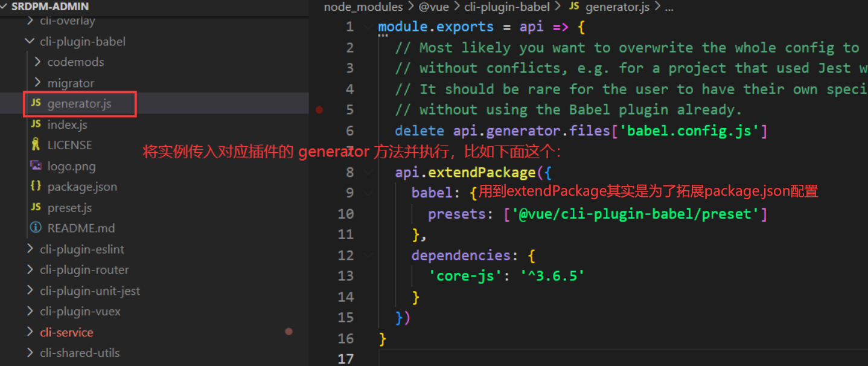
Task: Fold the babel object on line 9
Action: click(368, 193)
